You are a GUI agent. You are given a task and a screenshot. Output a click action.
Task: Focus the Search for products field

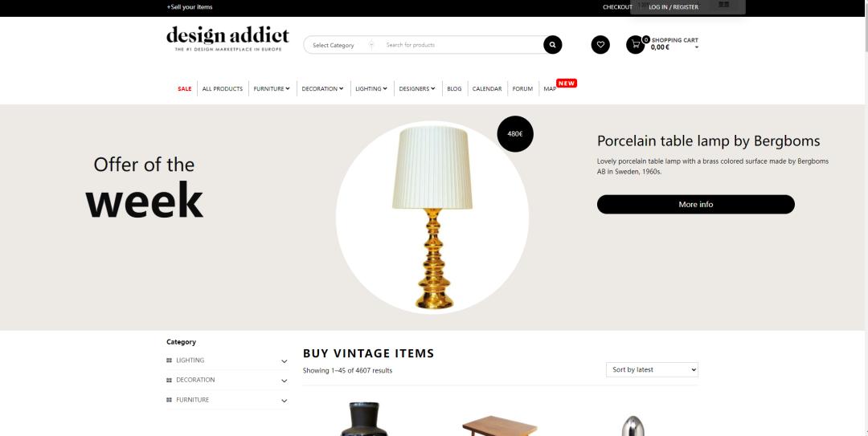coord(462,45)
